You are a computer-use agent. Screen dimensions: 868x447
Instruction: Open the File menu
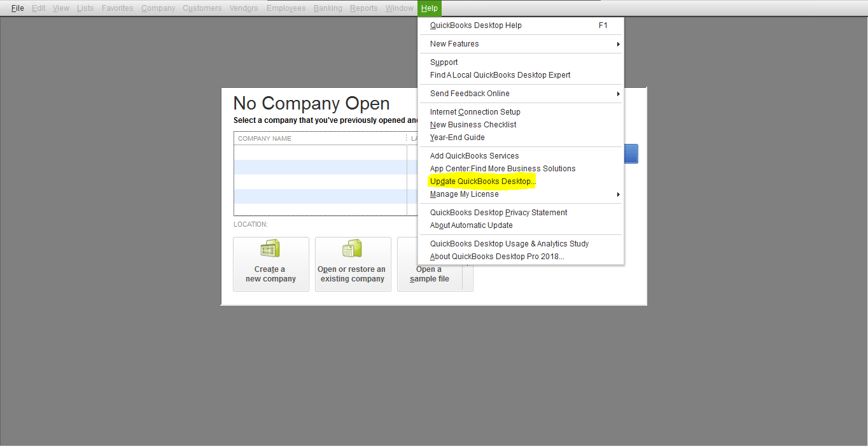17,8
